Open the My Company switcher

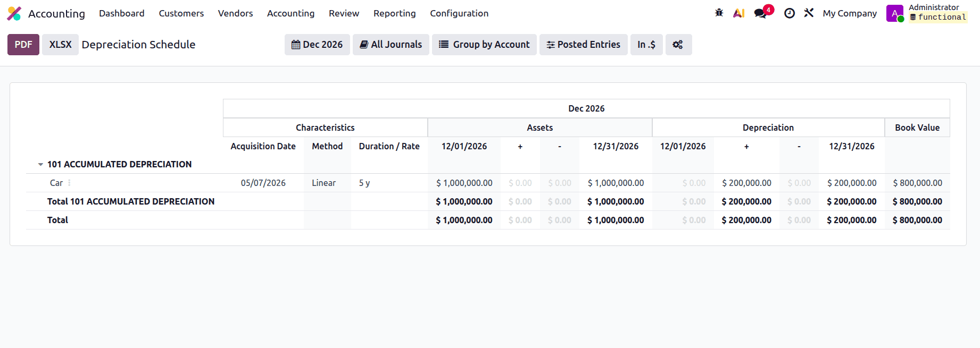point(850,13)
